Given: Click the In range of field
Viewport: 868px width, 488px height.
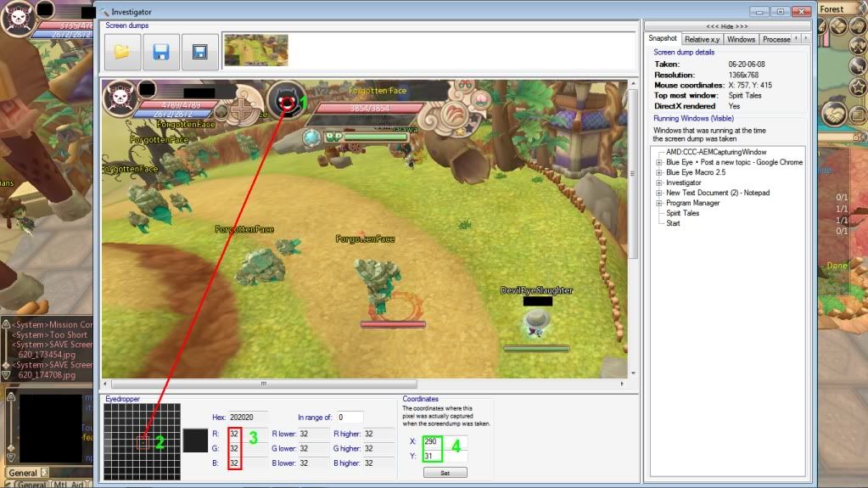Looking at the screenshot, I should point(350,417).
